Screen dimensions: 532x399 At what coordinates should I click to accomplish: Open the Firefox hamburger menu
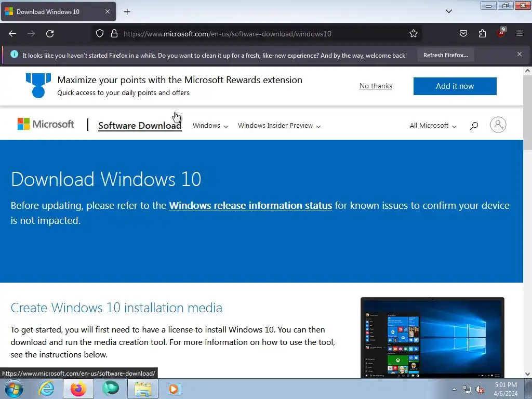pos(520,34)
